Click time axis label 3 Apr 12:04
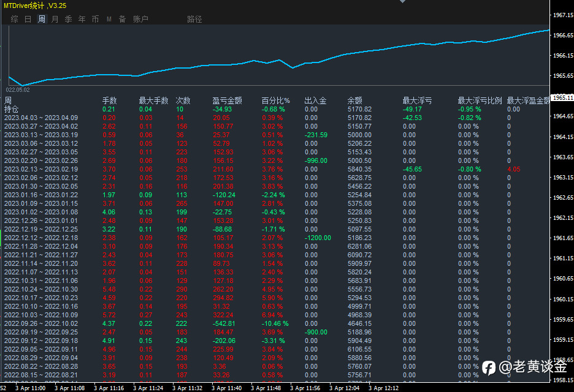Viewport: 574px width, 392px height. coord(344,388)
